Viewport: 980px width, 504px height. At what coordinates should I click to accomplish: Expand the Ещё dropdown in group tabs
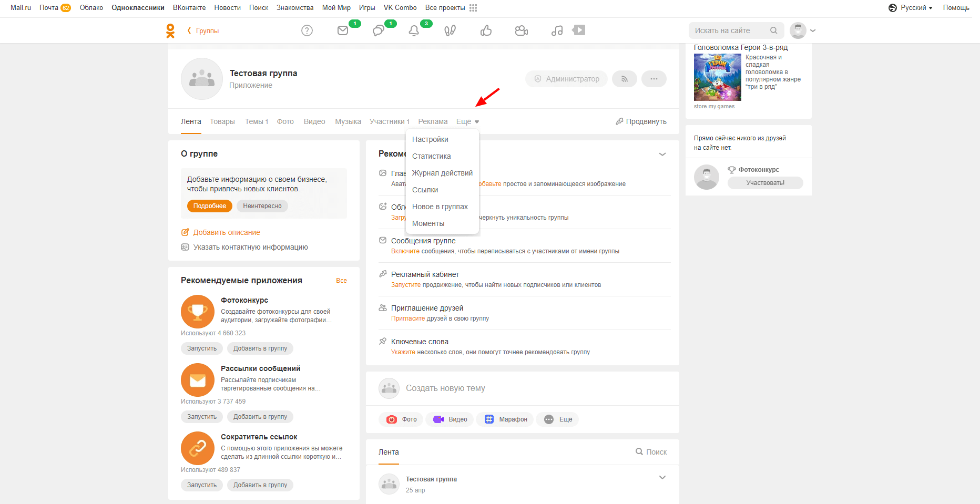click(467, 121)
